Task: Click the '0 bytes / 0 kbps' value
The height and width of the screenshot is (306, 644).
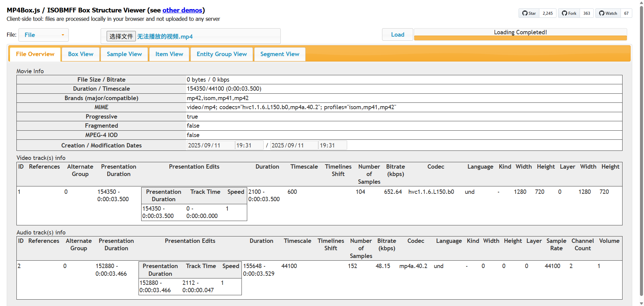Action: [x=208, y=80]
